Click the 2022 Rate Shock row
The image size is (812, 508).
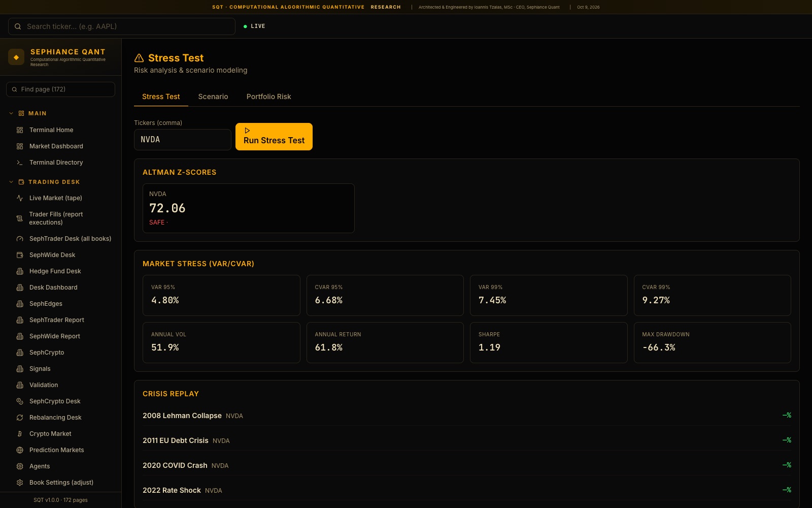click(467, 490)
